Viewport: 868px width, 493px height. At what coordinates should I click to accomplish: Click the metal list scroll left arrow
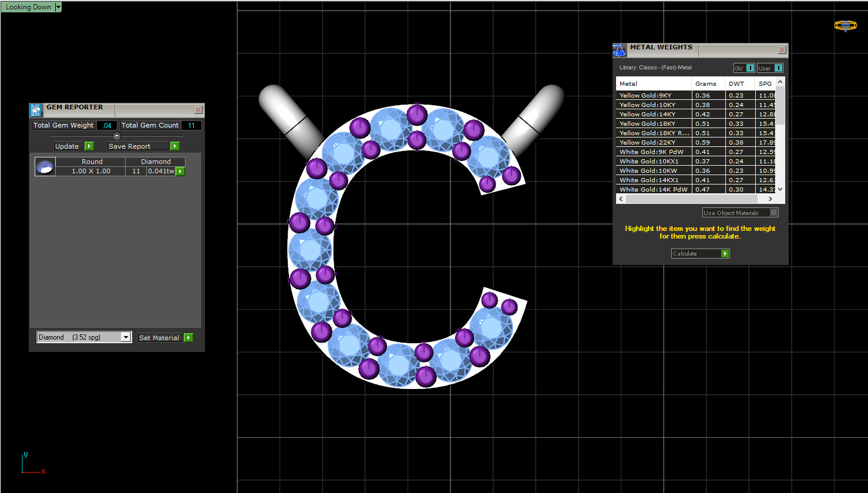(621, 199)
